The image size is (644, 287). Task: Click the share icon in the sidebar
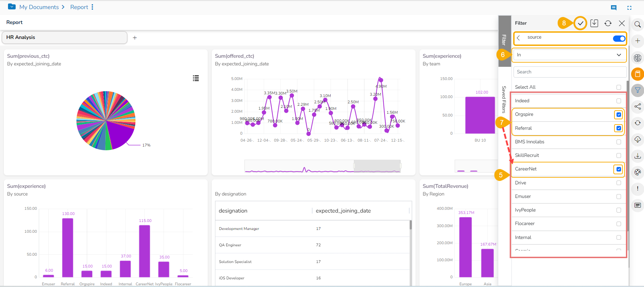coord(637,107)
